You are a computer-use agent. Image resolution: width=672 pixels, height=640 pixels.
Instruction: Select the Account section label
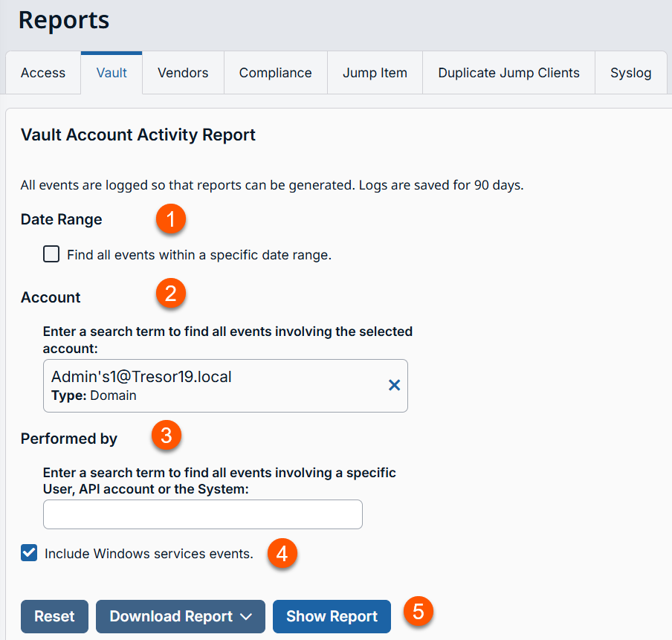(51, 297)
